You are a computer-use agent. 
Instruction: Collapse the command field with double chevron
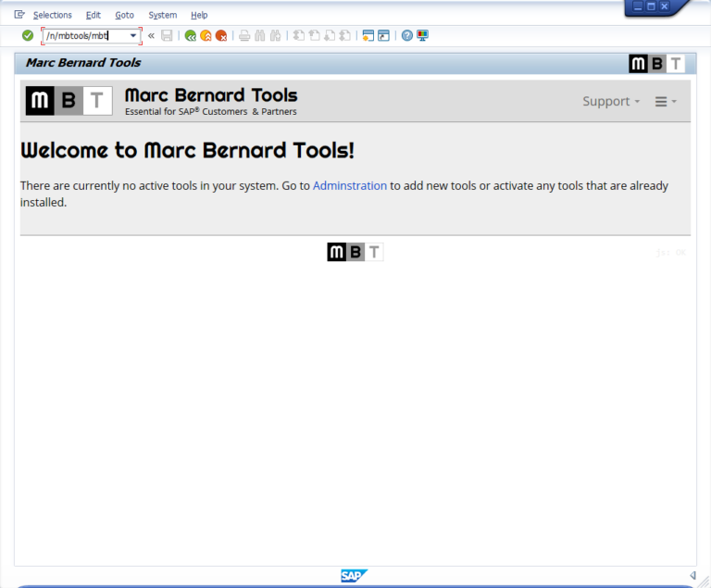click(x=151, y=36)
